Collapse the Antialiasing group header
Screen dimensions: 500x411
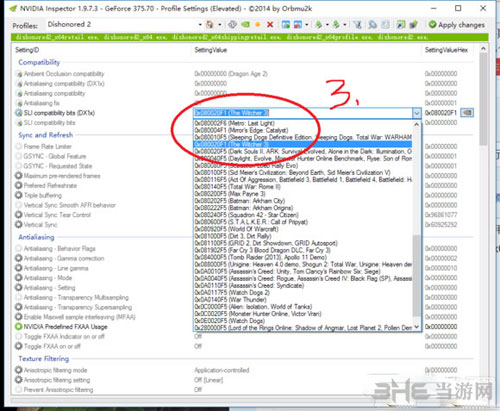coord(36,237)
